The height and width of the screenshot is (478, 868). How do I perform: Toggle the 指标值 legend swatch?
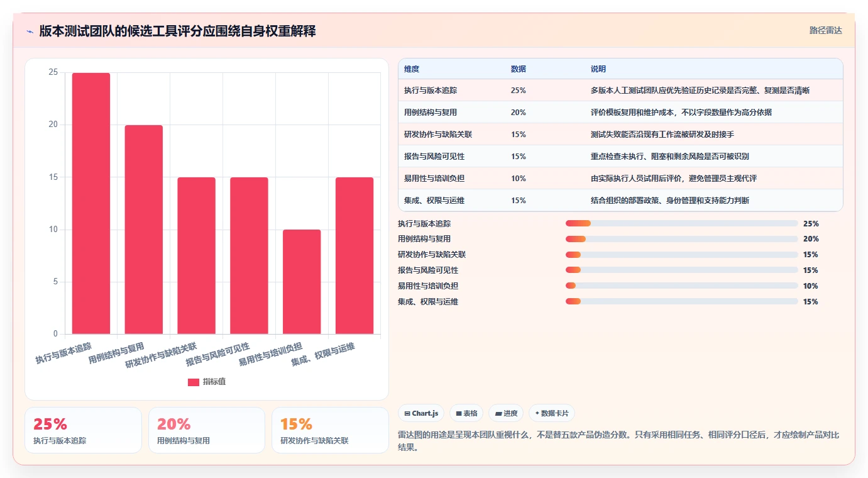point(194,382)
